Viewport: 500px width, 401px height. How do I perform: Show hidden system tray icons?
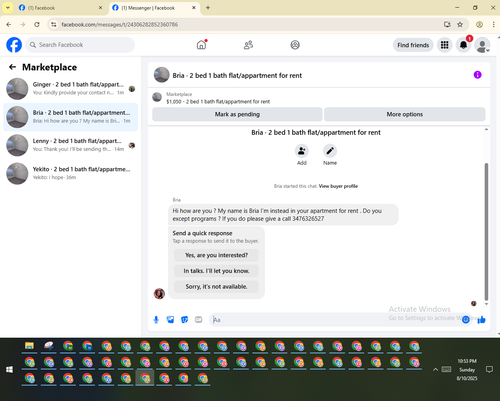click(435, 369)
